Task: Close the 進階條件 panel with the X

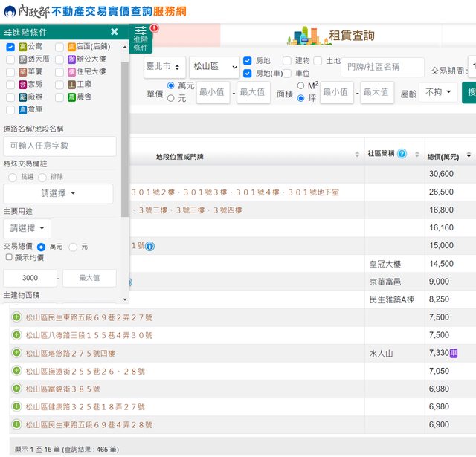Action: pos(115,32)
